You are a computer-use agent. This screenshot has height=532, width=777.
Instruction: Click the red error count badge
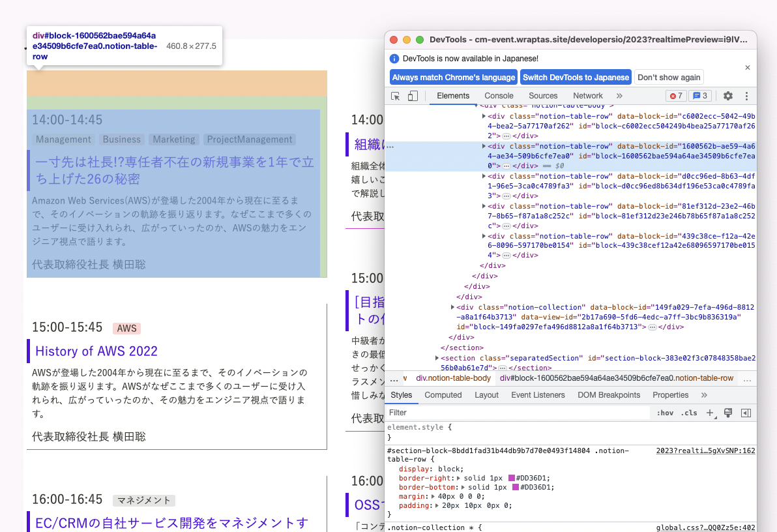676,96
